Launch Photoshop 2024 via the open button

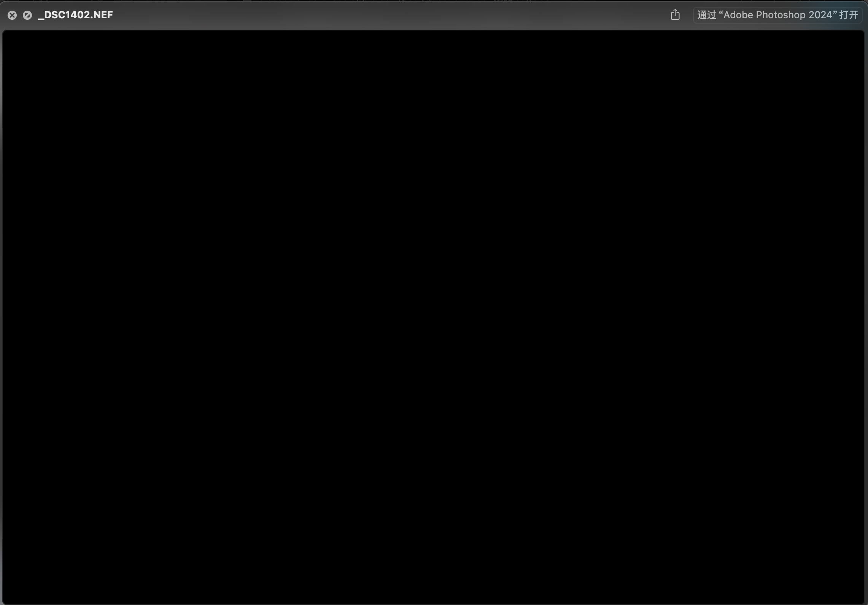click(x=777, y=15)
